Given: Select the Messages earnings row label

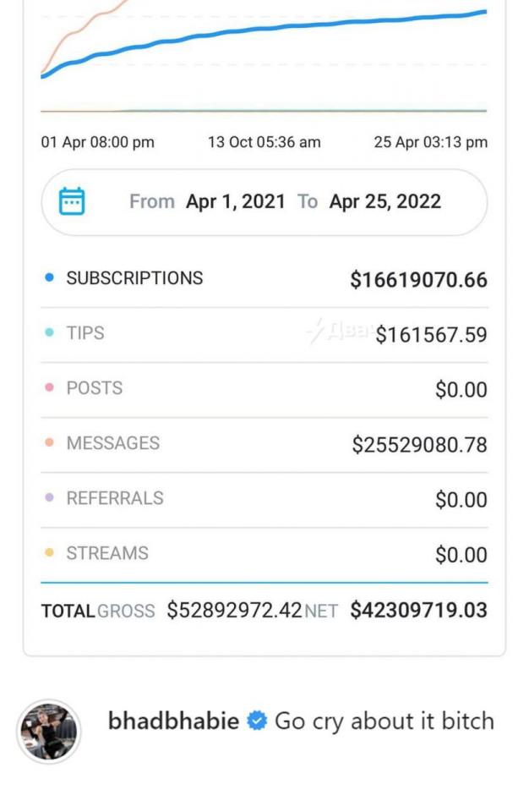Looking at the screenshot, I should [112, 443].
